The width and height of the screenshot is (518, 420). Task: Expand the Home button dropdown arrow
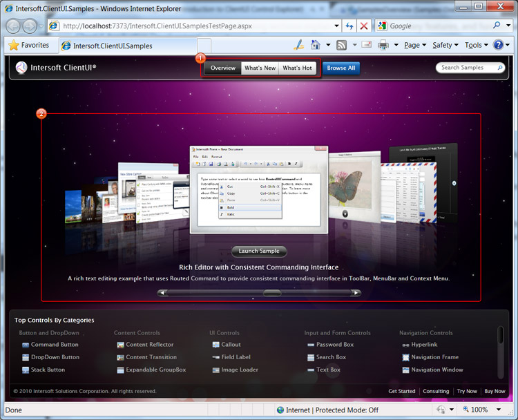pyautogui.click(x=328, y=45)
